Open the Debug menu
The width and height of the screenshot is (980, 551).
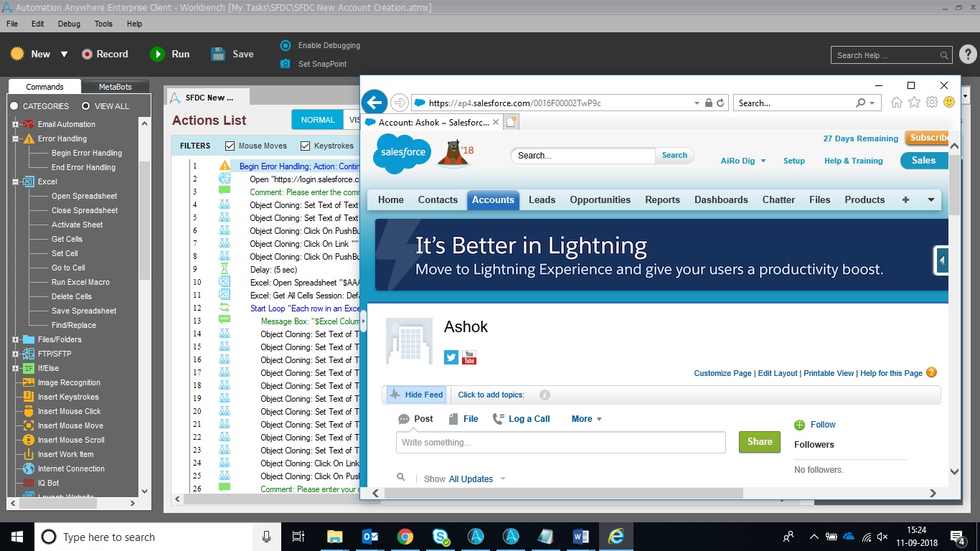click(69, 24)
